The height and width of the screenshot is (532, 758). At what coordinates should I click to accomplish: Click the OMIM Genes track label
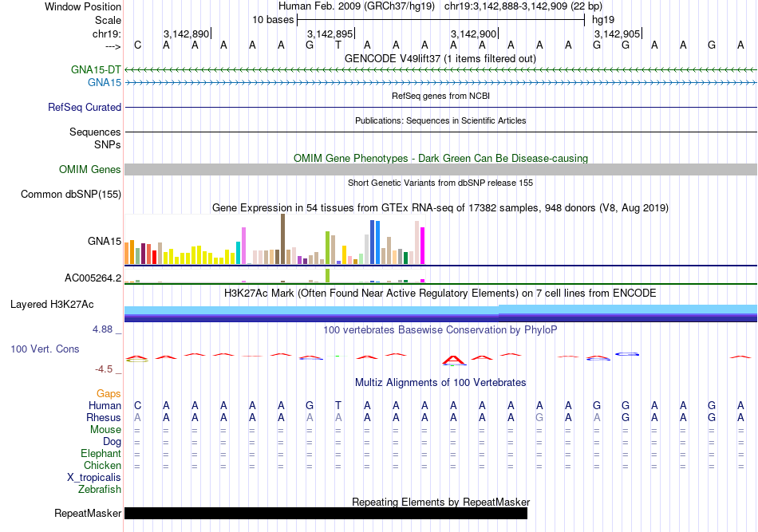(89, 170)
